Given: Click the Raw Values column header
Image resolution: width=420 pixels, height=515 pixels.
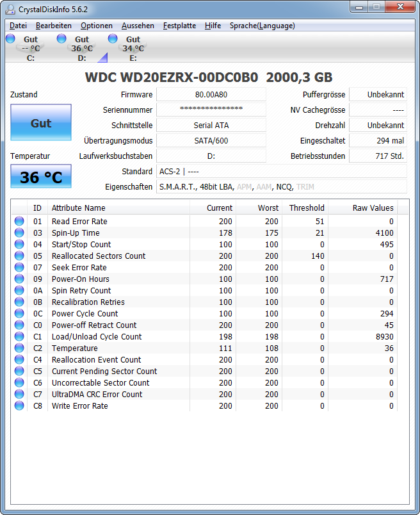Looking at the screenshot, I should point(363,208).
